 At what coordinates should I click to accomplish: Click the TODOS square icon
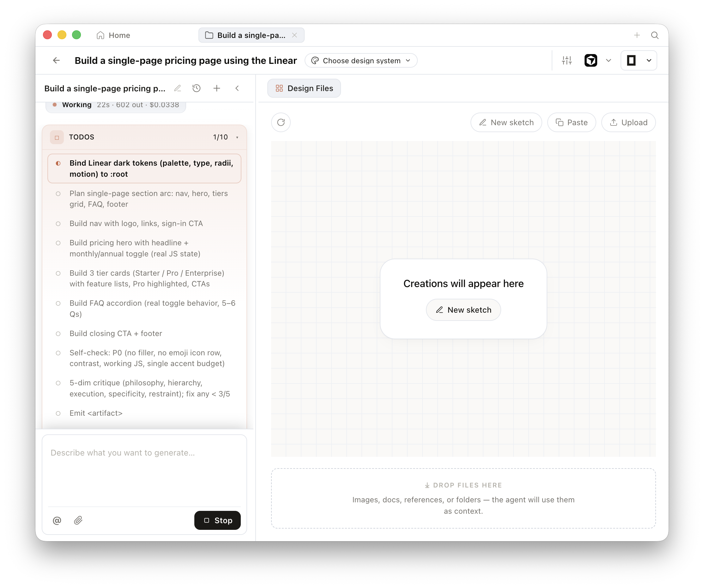(57, 137)
